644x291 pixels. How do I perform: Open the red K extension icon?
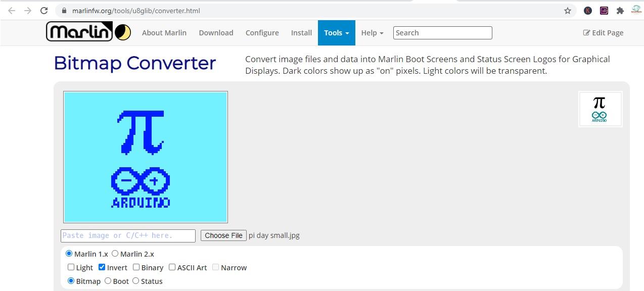(x=588, y=11)
